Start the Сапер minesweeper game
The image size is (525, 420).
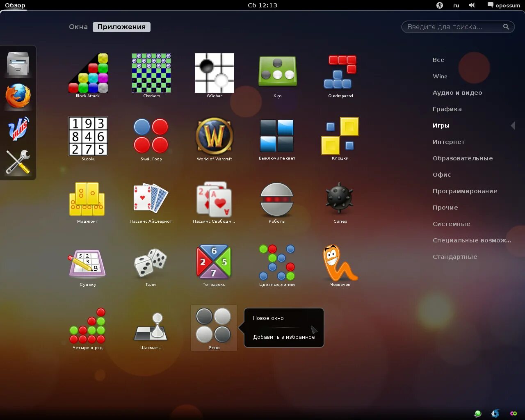pyautogui.click(x=340, y=200)
